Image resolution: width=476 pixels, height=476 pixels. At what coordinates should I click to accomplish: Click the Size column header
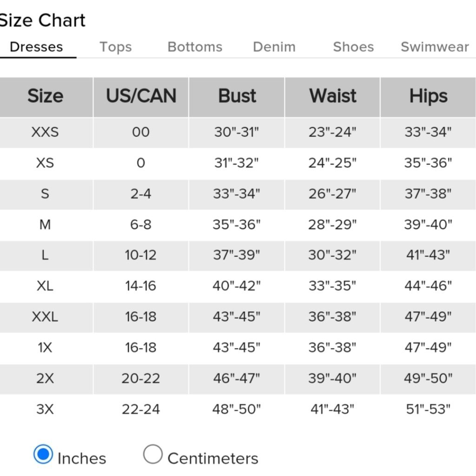coord(46,97)
